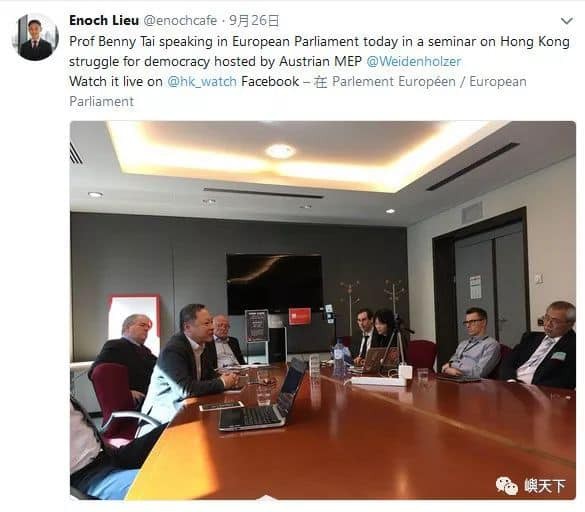Viewport: 585px width, 512px height.
Task: Click the red sign below the television
Action: 299,316
